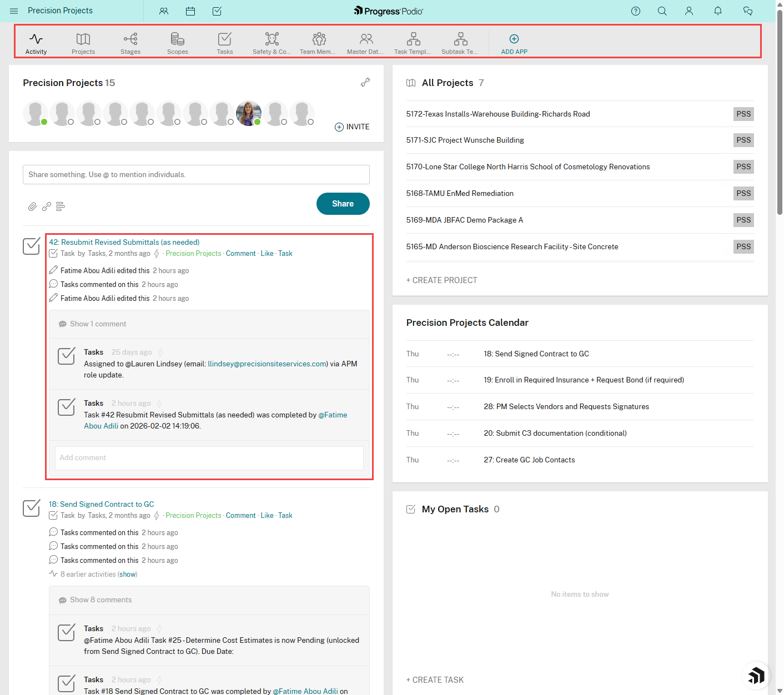Show 8 earlier activities
Screen dimensions: 784x695
pyautogui.click(x=128, y=574)
